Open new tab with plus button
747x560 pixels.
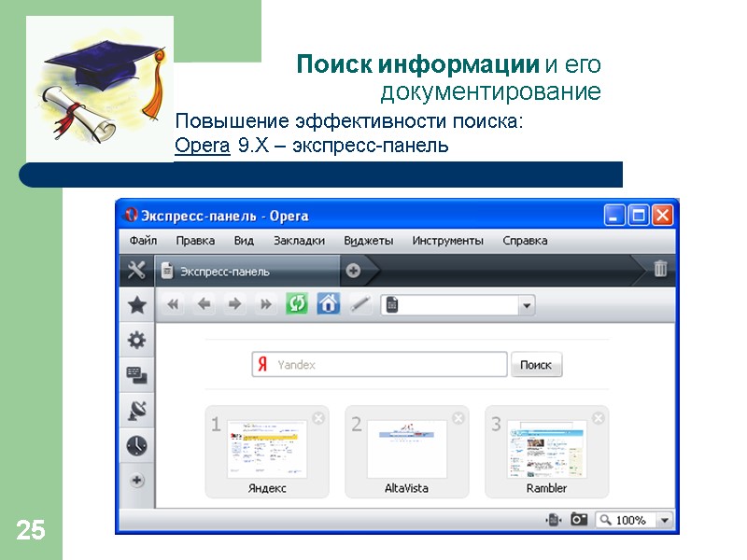[353, 271]
